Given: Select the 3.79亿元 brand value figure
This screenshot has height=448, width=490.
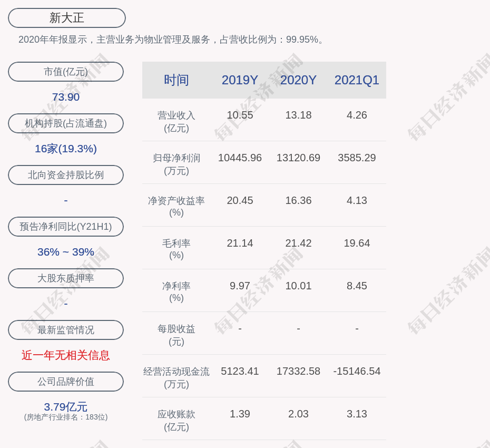Looking at the screenshot, I should click(66, 407).
